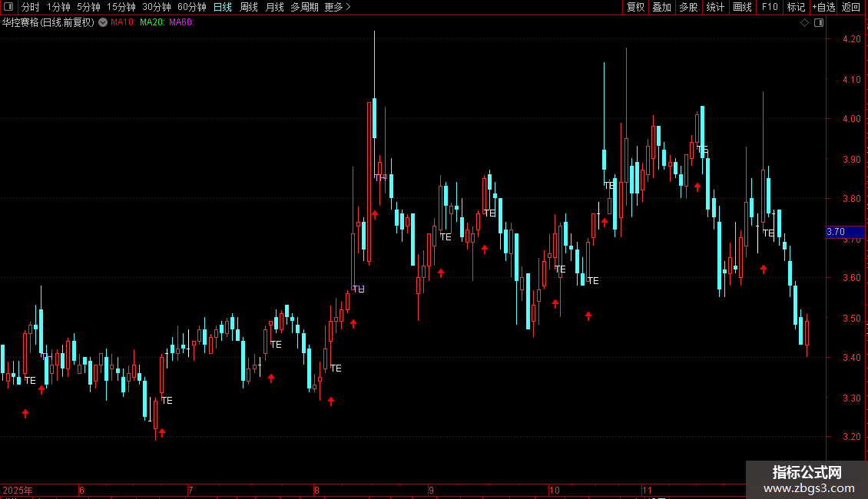
Task: Toggle the left sidebar panel icon
Action: (x=8, y=7)
